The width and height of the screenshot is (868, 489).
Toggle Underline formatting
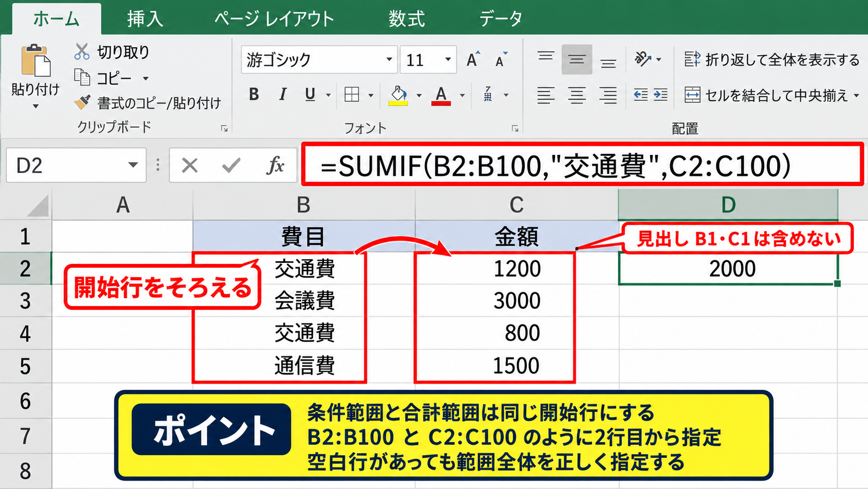(310, 95)
